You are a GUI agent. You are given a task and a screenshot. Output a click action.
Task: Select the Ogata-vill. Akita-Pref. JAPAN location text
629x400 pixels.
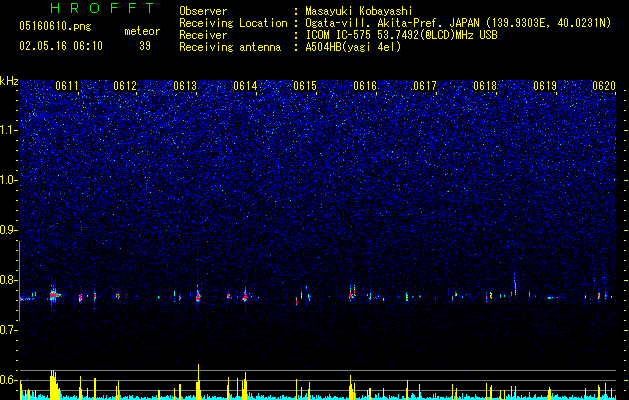pyautogui.click(x=458, y=23)
